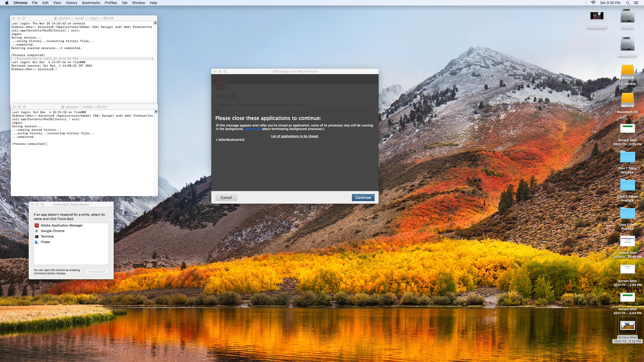Click the Force Quit button
The width and height of the screenshot is (644, 362).
tap(97, 272)
